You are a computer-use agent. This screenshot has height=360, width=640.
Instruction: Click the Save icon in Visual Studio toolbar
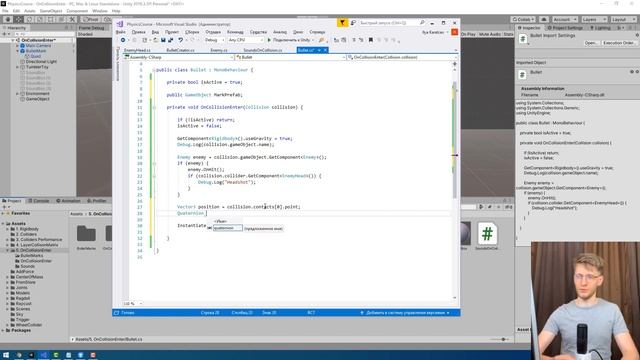click(163, 40)
